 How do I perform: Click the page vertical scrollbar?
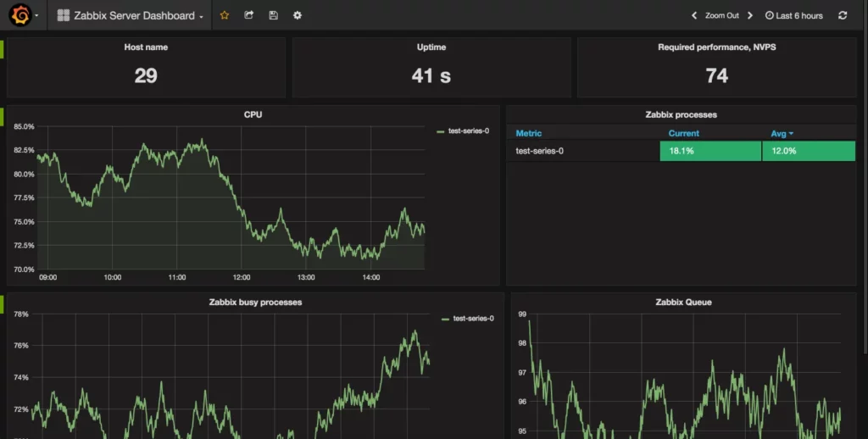[865, 192]
